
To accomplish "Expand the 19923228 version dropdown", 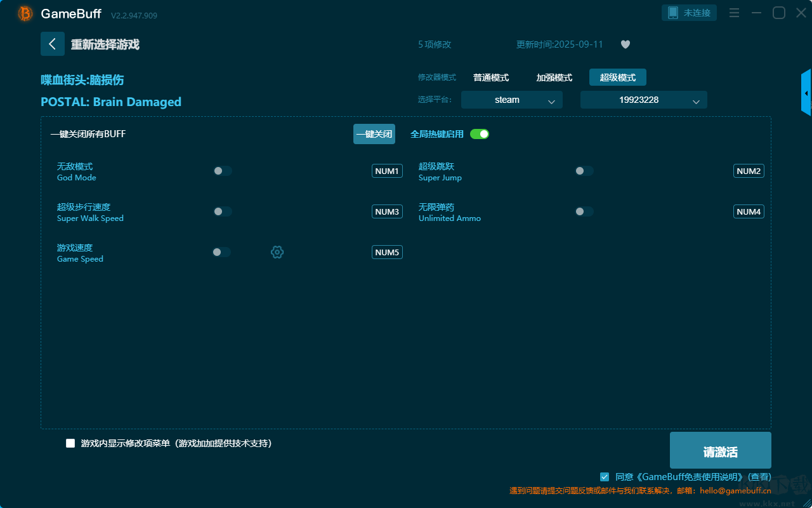I will pos(643,100).
